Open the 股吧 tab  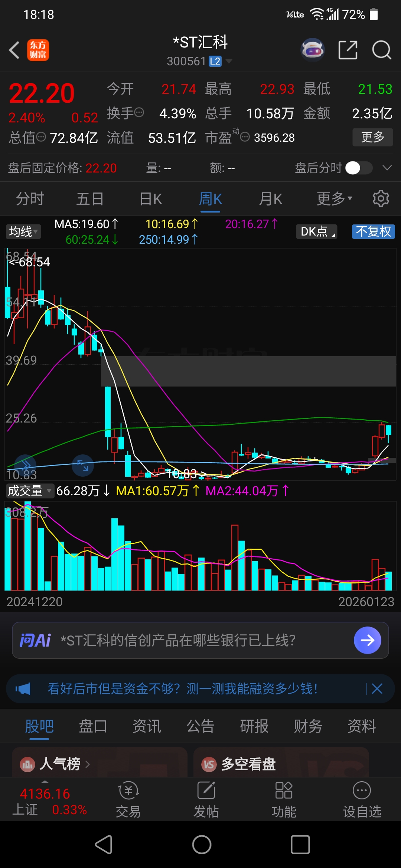[39, 726]
